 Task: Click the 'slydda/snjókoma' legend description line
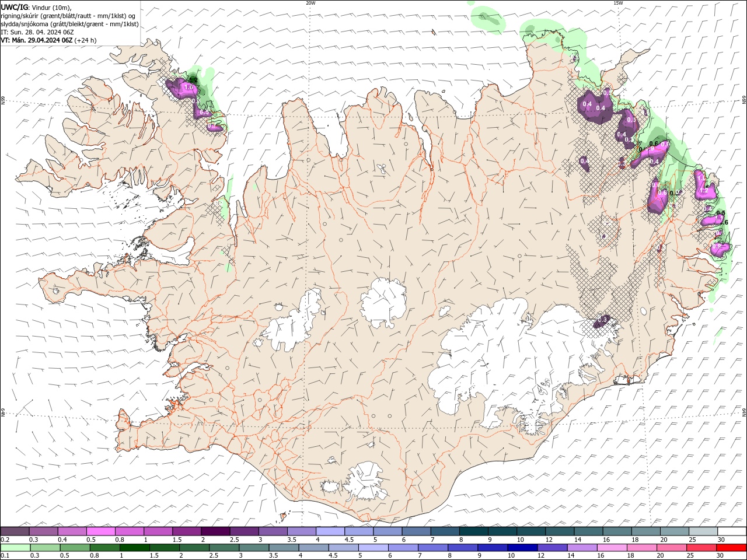[x=69, y=24]
